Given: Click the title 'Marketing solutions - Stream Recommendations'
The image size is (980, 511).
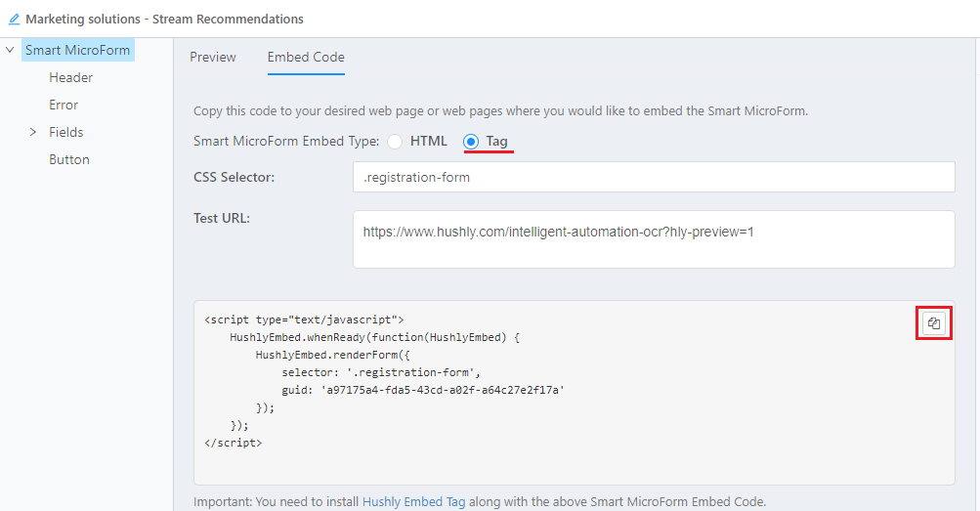Looking at the screenshot, I should (164, 20).
